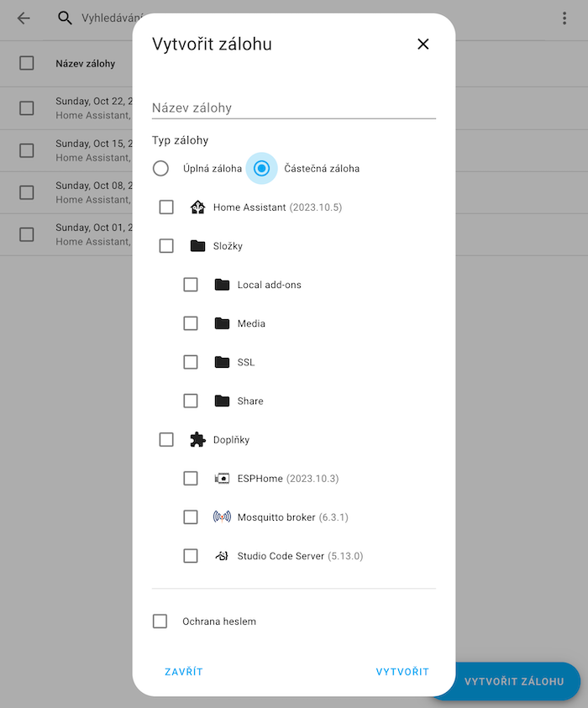
Task: Click the SSL folder icon
Action: [x=222, y=362]
